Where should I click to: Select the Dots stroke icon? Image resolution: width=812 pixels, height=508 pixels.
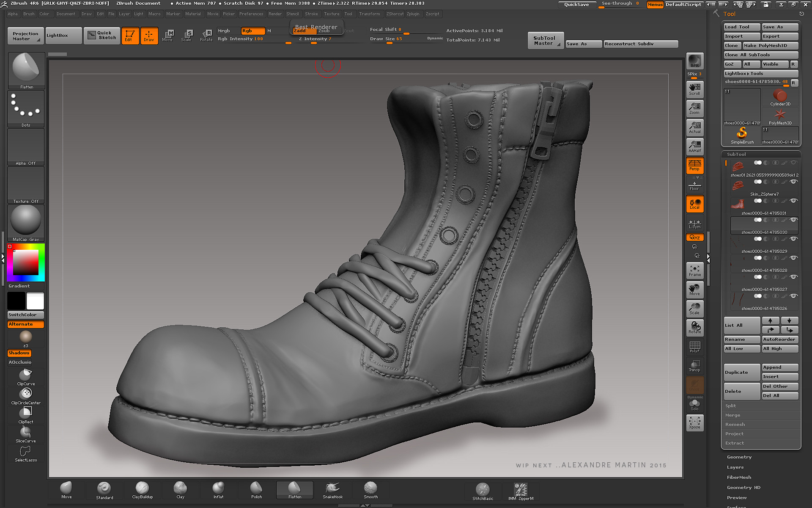pos(25,108)
